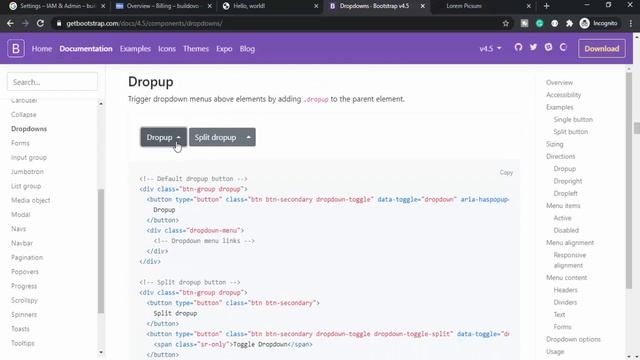Open the Slack icon link
Viewport: 640px width, 360px height.
548,47
